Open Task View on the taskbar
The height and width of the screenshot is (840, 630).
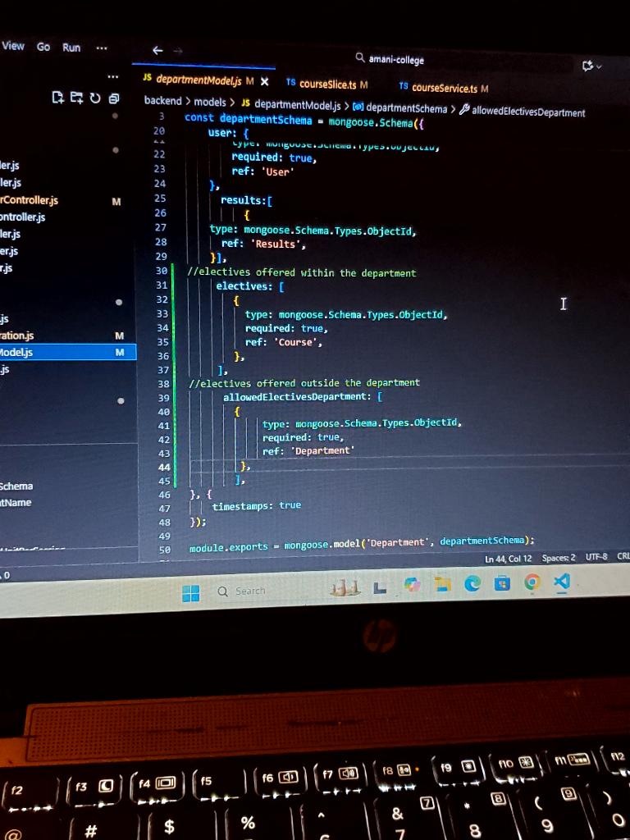point(380,588)
